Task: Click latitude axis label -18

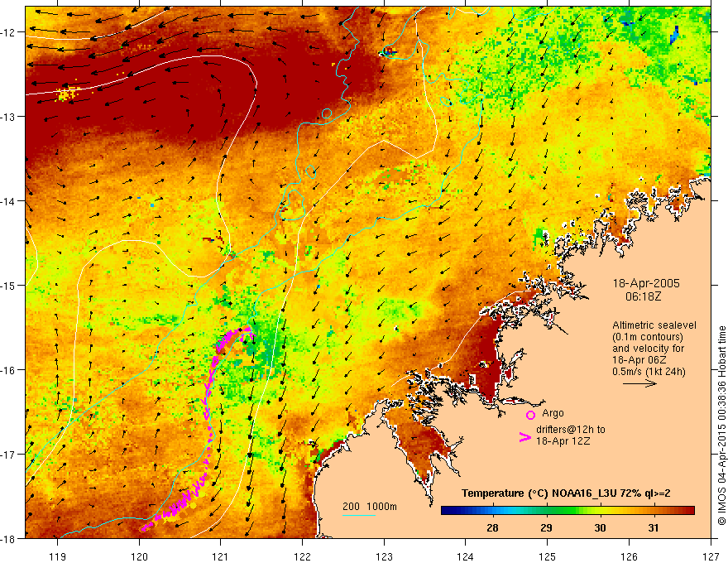Action: click(x=9, y=539)
